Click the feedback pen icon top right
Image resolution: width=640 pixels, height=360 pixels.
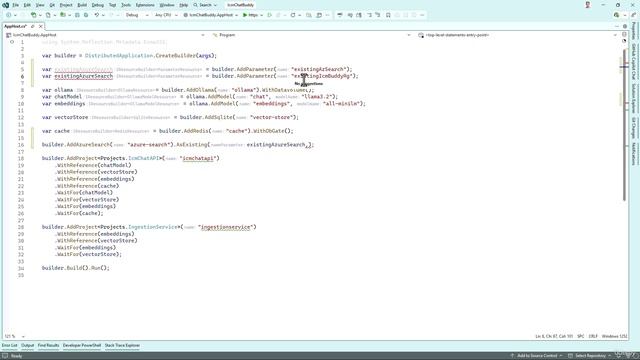click(633, 15)
